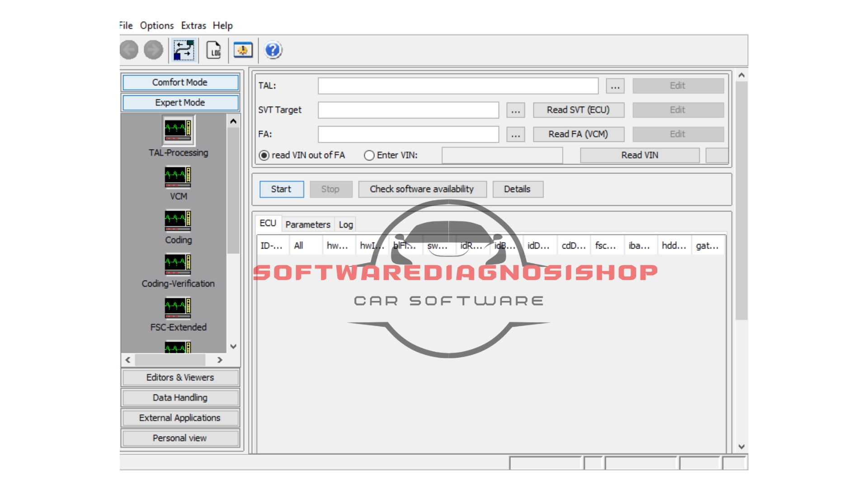Click the Stop button
The width and height of the screenshot is (868, 488).
(330, 189)
